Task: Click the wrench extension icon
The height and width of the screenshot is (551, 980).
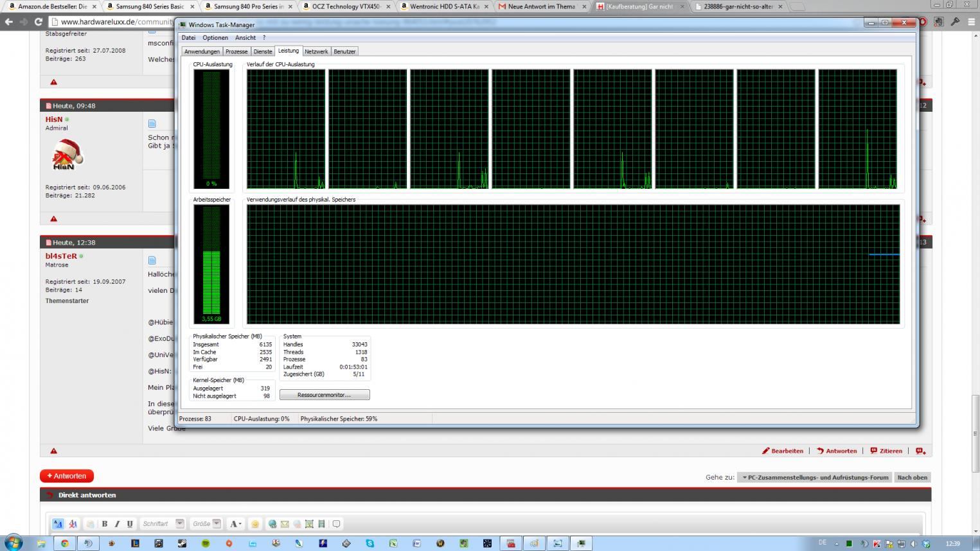Action: [954, 21]
